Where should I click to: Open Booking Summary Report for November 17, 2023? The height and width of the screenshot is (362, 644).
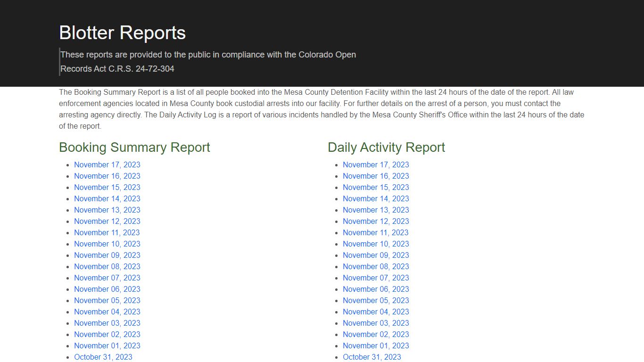[x=107, y=165]
